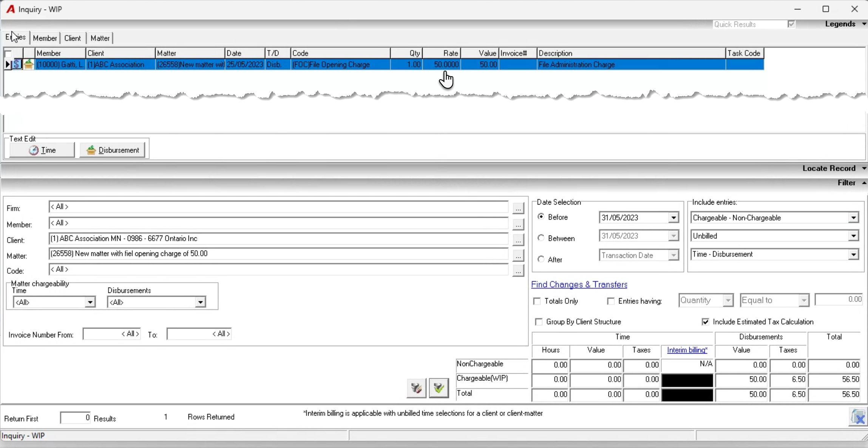Image resolution: width=868 pixels, height=448 pixels.
Task: Toggle the select-all checkbox in grid header
Action: (8, 53)
